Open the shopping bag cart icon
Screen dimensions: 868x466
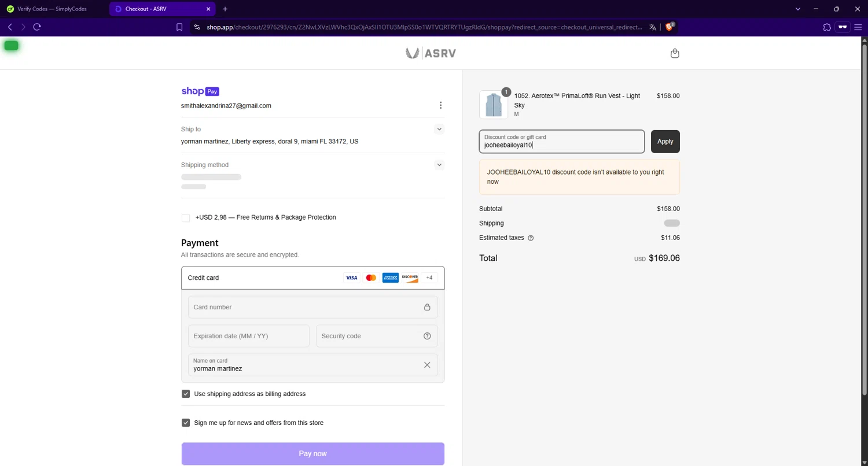(x=675, y=53)
